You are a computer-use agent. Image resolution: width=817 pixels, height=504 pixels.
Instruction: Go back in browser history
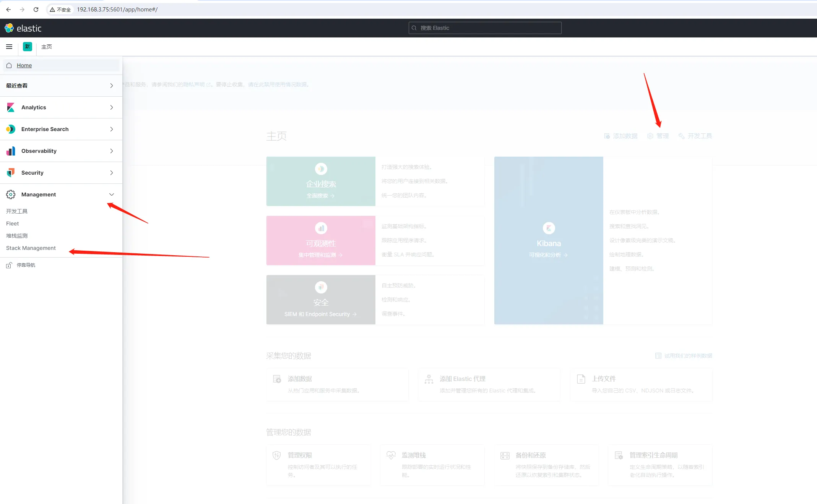tap(8, 10)
